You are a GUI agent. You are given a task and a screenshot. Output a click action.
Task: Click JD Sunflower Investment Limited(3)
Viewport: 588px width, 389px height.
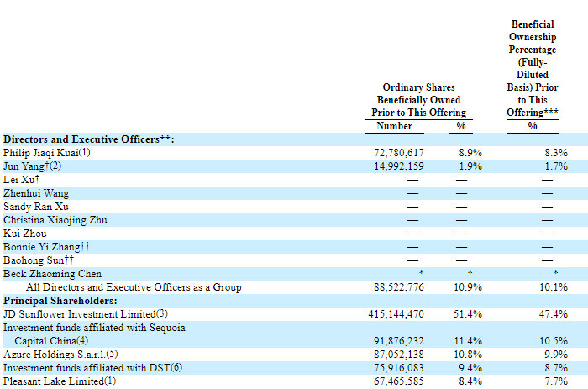coord(86,314)
